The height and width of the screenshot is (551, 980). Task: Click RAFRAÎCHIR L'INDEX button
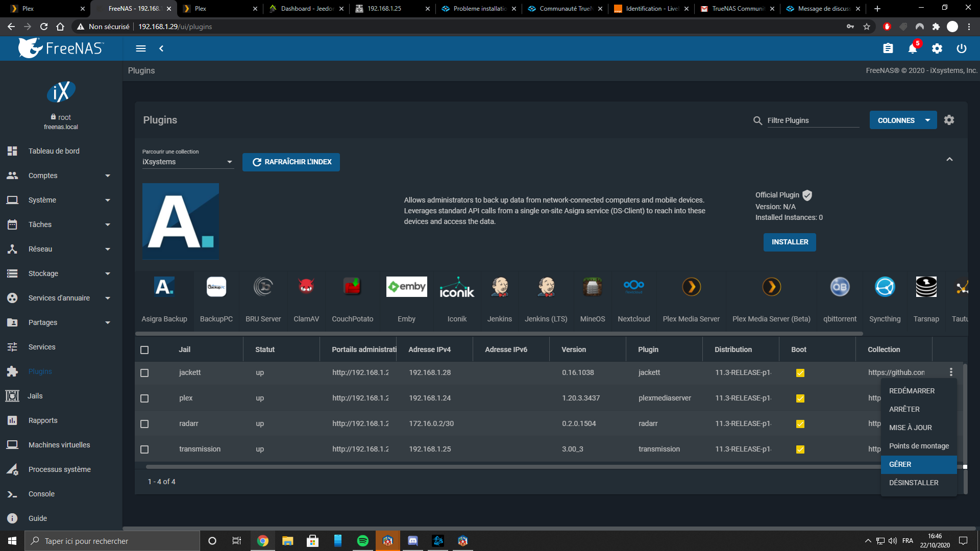(291, 162)
